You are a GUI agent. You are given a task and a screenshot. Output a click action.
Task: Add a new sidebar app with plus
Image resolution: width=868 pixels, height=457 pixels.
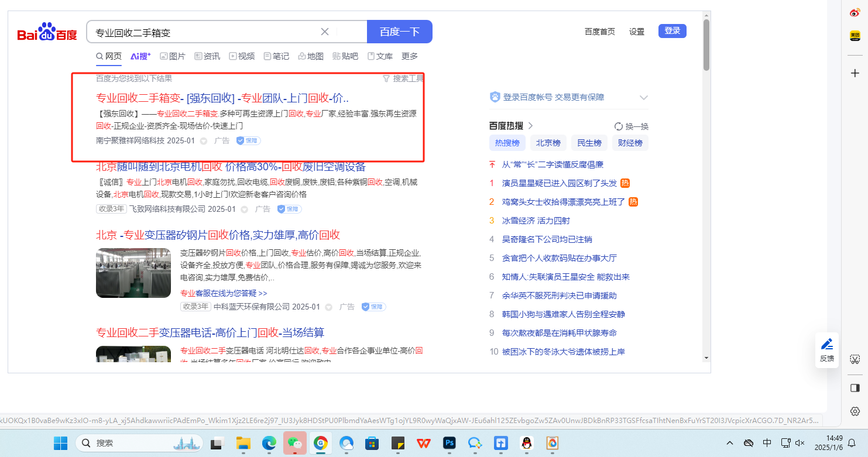pos(855,73)
